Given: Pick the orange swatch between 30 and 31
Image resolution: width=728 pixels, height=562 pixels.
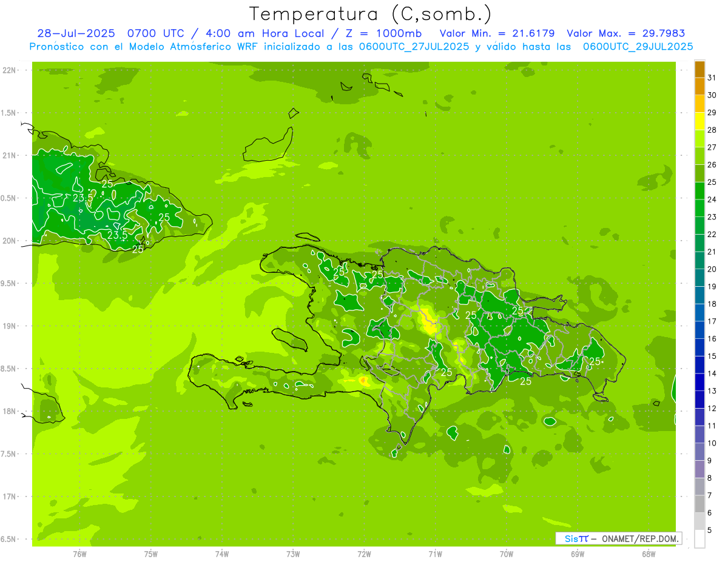Looking at the screenshot, I should click(699, 86).
